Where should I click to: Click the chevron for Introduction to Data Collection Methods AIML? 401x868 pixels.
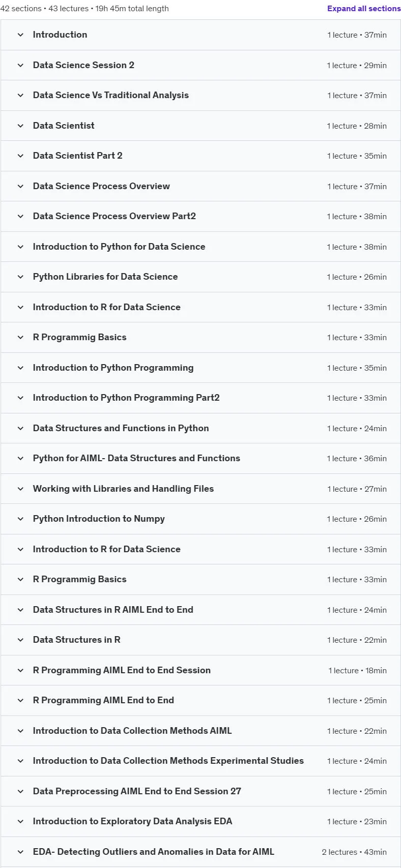pos(20,731)
